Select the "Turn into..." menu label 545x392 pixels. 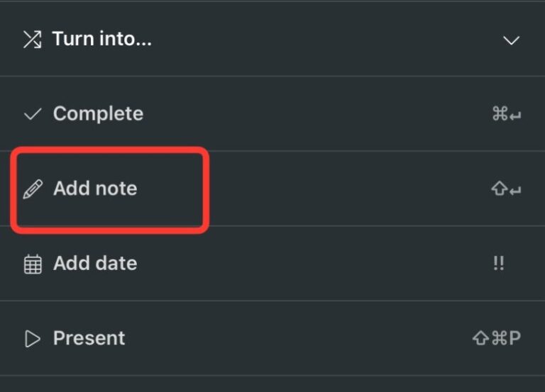point(102,39)
